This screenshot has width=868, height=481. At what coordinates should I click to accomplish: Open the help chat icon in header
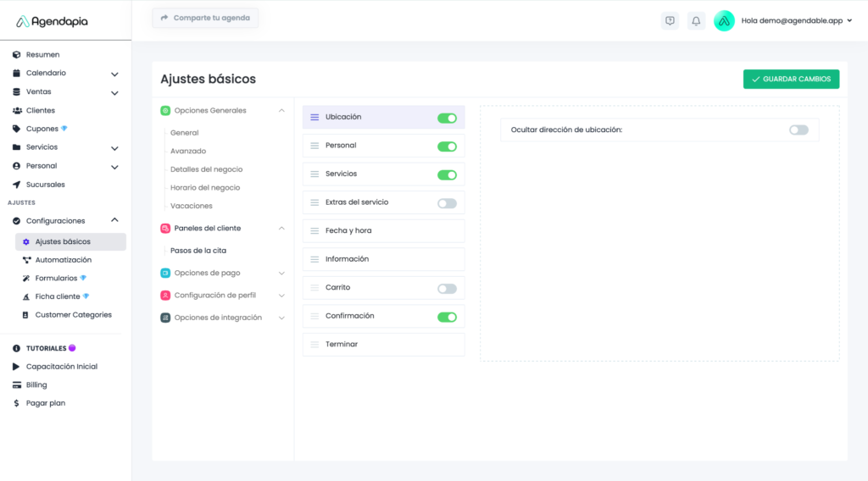coord(670,21)
